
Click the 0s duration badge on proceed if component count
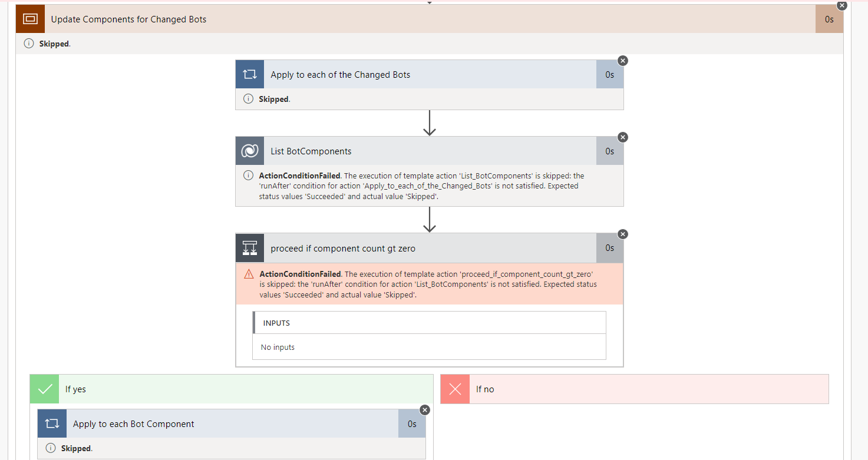[x=609, y=247]
